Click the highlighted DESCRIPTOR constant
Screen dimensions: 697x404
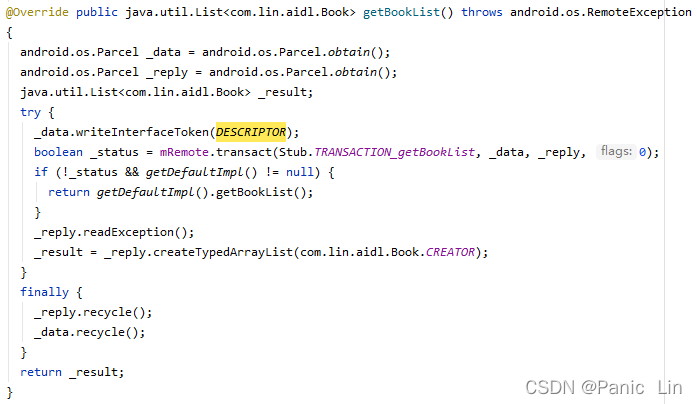[x=251, y=132]
